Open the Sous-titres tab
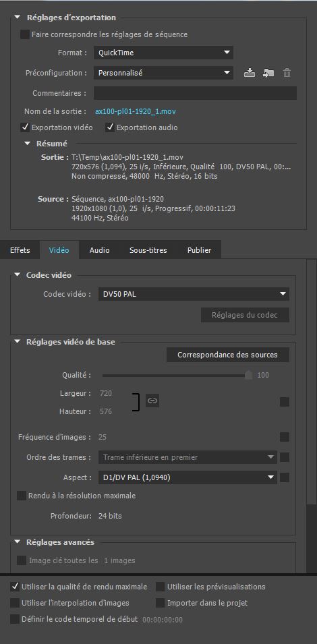Screen dimensions: 317x644 148,250
